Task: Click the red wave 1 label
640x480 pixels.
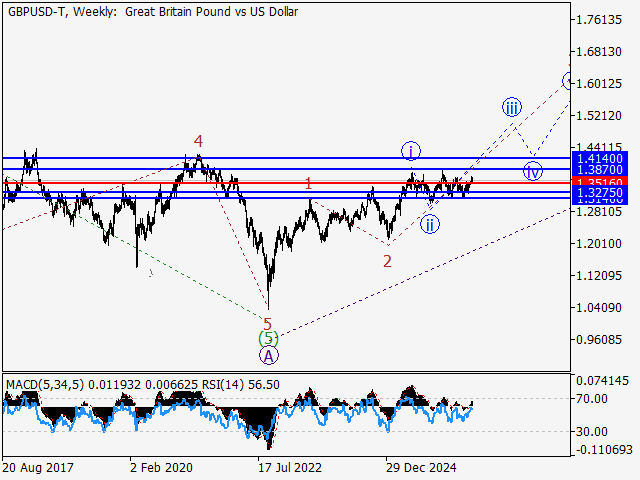Action: tap(309, 184)
